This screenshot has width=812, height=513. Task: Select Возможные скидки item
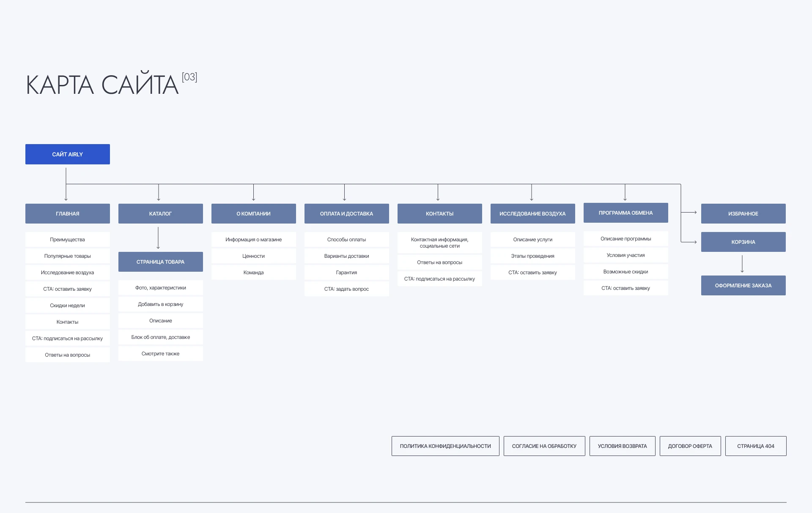pyautogui.click(x=626, y=271)
